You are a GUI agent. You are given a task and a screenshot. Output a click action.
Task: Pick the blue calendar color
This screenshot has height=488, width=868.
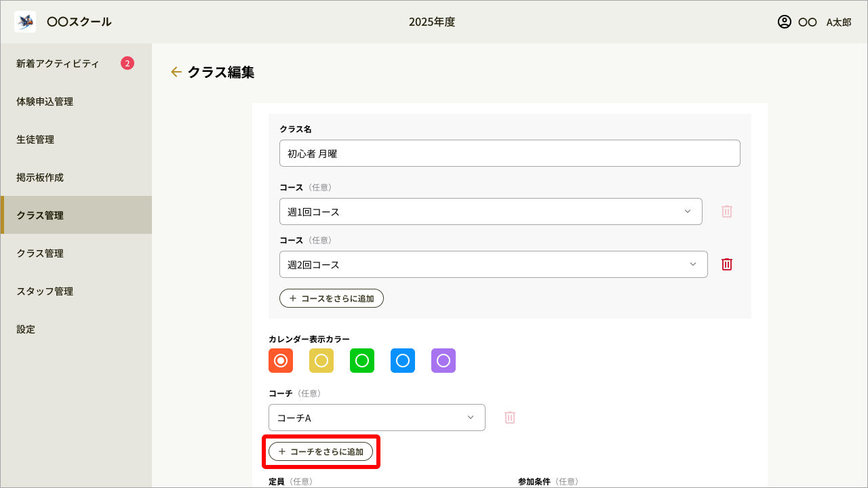tap(403, 361)
